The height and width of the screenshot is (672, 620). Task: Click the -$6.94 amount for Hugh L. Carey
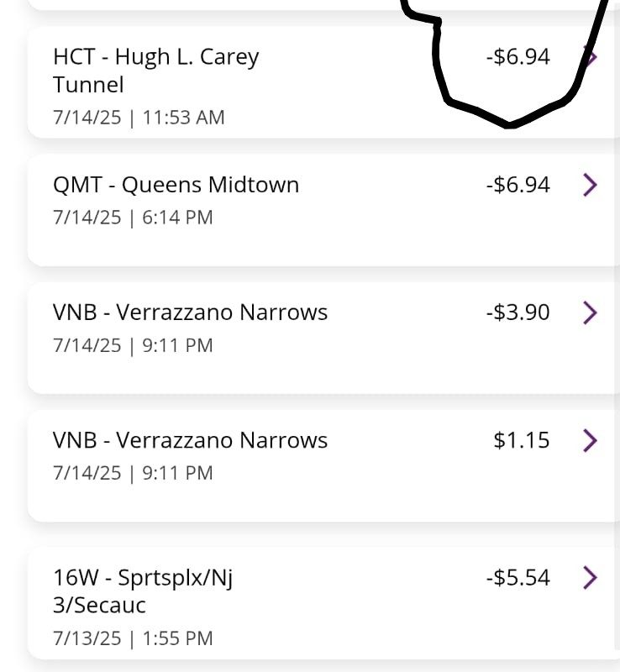[518, 57]
